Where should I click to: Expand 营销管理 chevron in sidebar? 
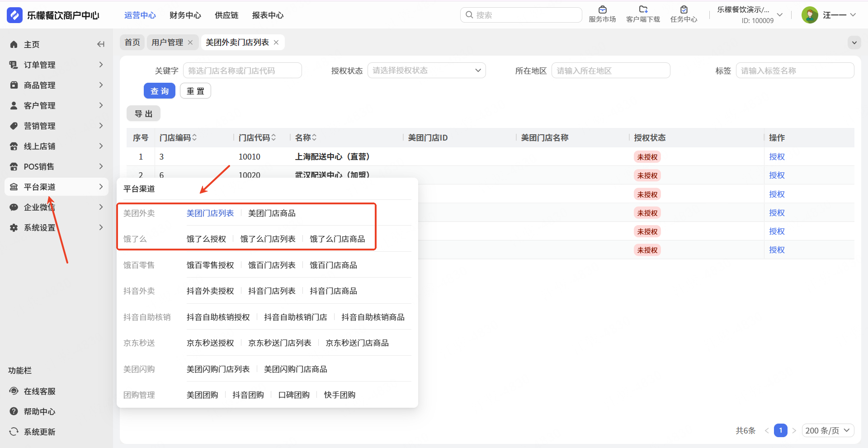pyautogui.click(x=101, y=126)
